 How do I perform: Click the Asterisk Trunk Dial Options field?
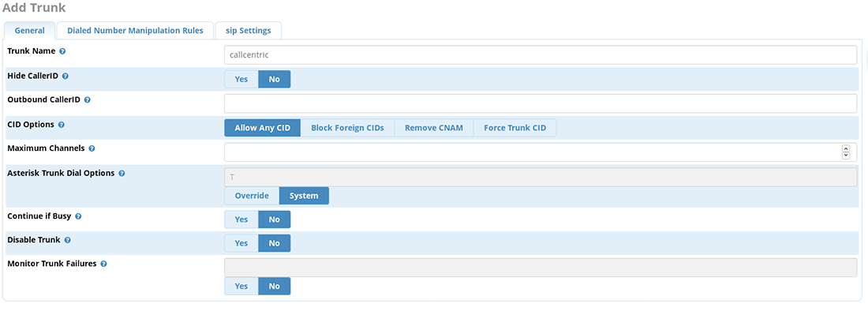coord(541,177)
